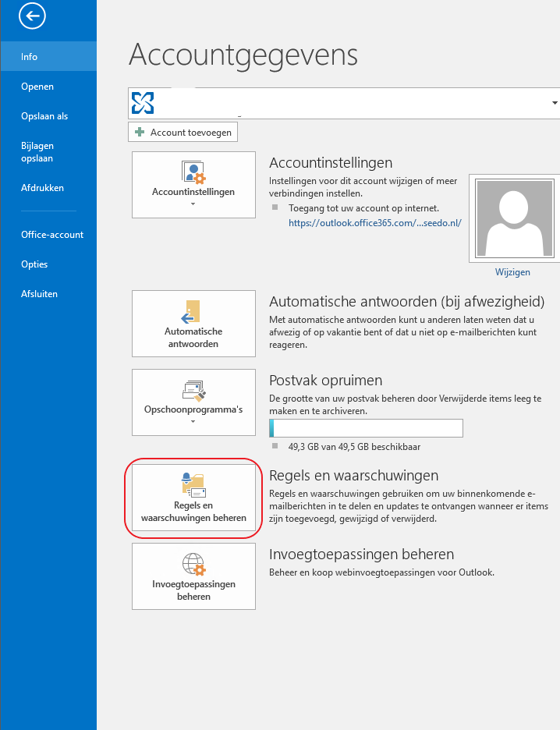
Task: Click the Account toevoegen button
Action: [183, 133]
